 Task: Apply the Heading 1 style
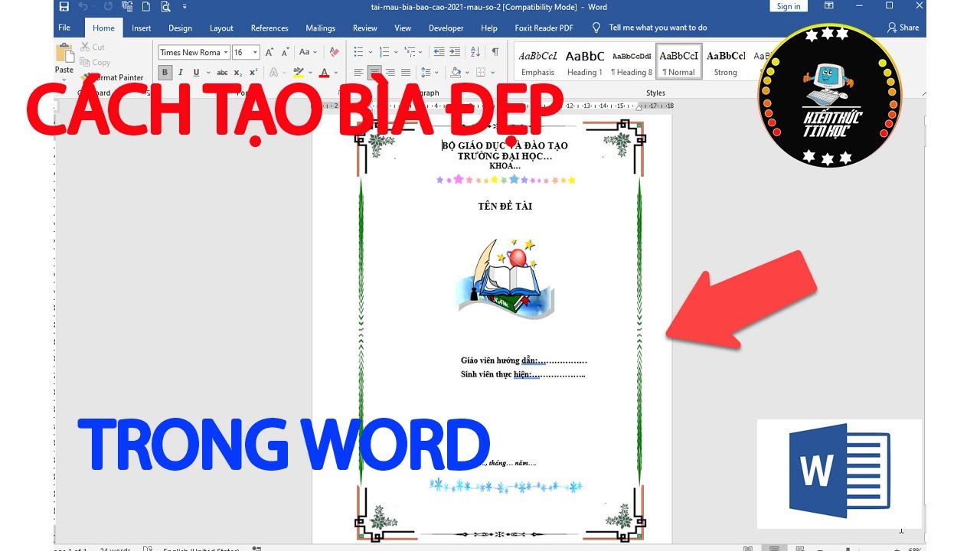[x=585, y=63]
